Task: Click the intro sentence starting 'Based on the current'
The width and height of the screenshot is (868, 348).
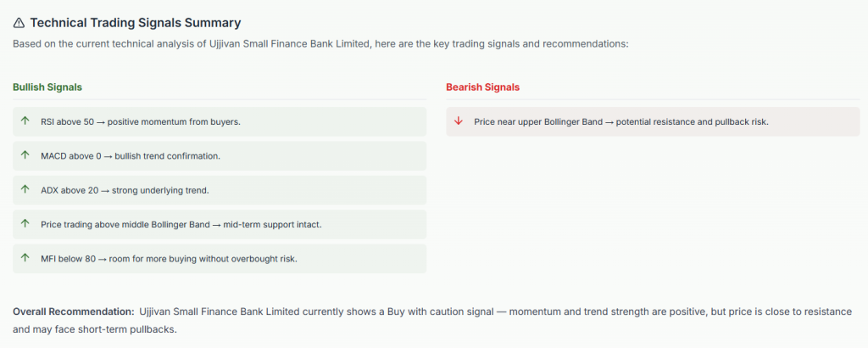Action: tap(320, 43)
